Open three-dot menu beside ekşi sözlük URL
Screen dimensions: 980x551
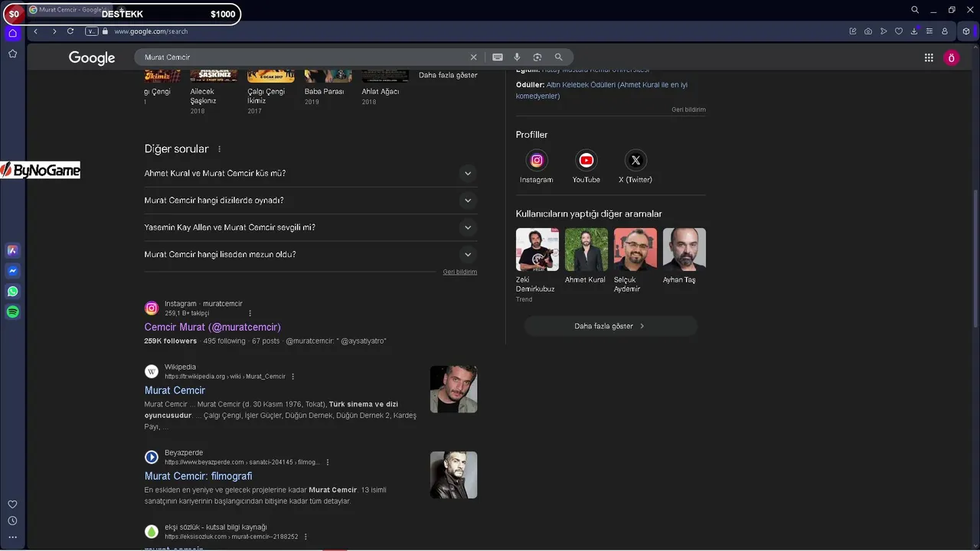(305, 536)
